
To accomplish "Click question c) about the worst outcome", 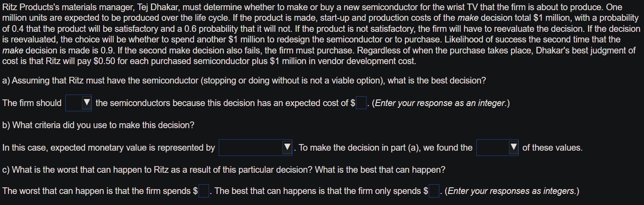I will click(x=224, y=169).
